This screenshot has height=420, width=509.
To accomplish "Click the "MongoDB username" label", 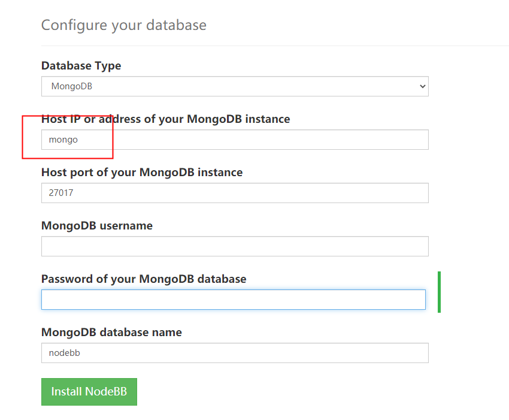I will 97,225.
